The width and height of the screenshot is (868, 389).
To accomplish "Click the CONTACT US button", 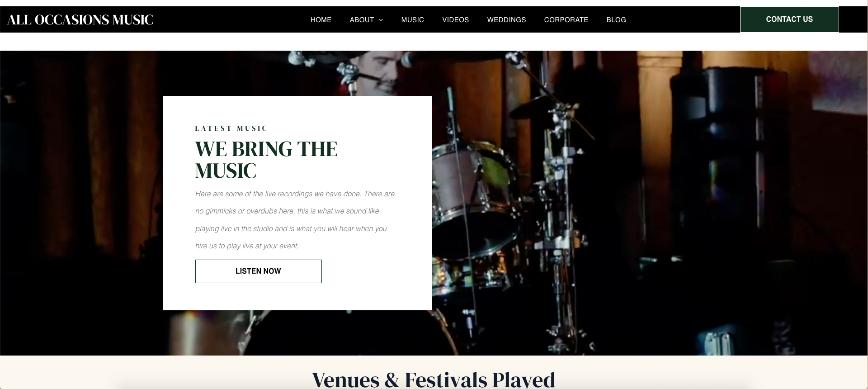I will [789, 19].
